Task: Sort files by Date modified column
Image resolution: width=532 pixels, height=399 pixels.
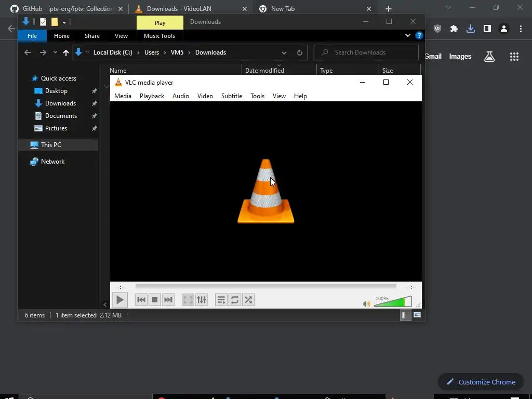Action: 264,71
